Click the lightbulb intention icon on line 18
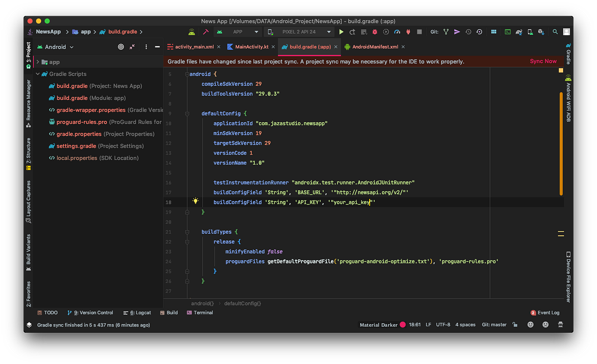Viewport: 597px width, 364px height. (x=196, y=201)
